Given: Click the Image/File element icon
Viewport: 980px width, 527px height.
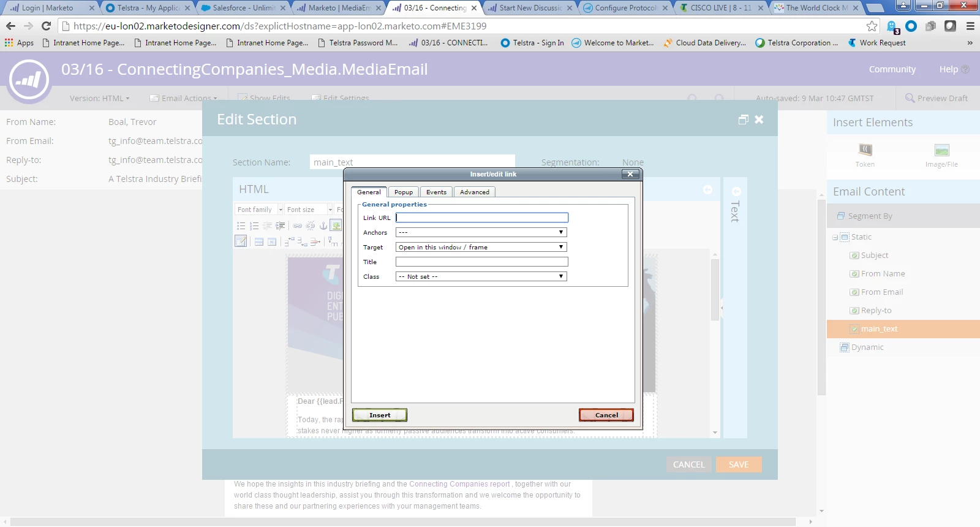Looking at the screenshot, I should 942,150.
